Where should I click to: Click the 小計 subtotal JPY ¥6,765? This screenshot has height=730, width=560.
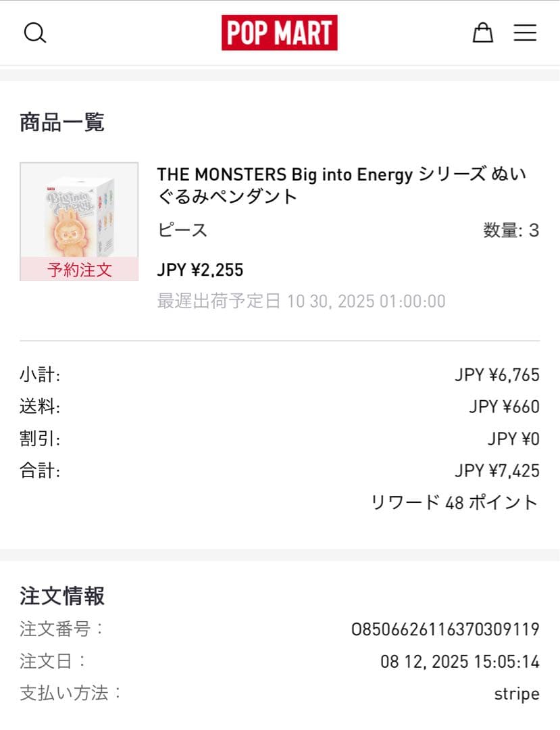(497, 374)
